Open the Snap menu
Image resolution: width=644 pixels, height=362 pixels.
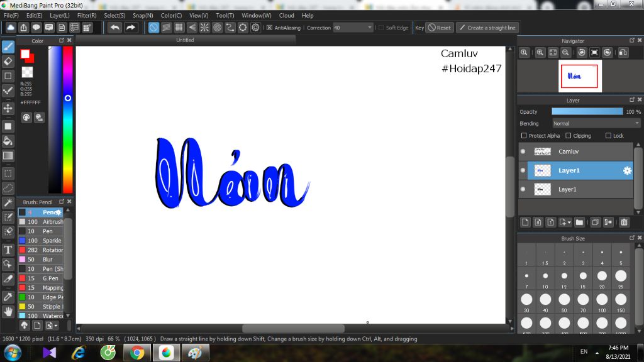tap(143, 15)
